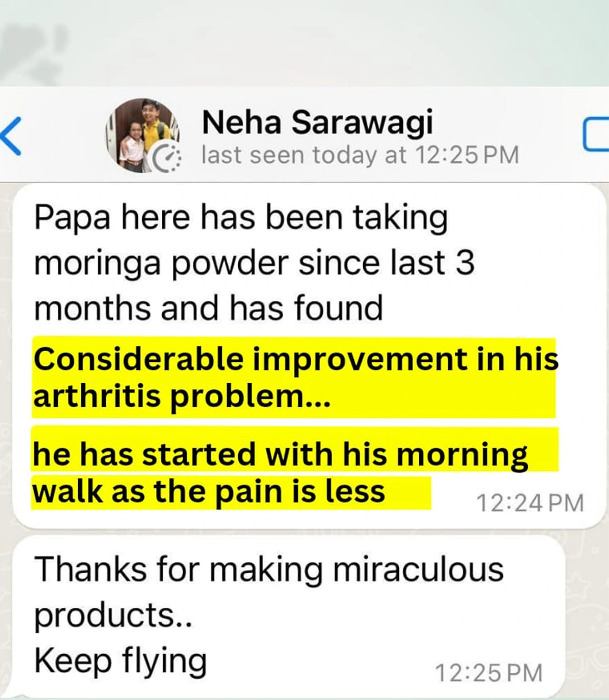Click empty header area beside the contact name
Viewport: 609px width, 700px height.
(x=507, y=122)
